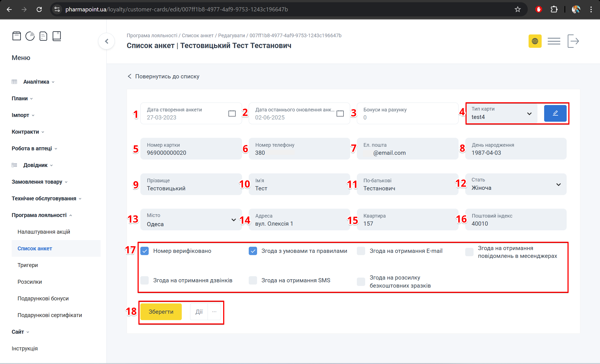The height and width of the screenshot is (364, 600).
Task: Click the book icon above the menu
Action: pyautogui.click(x=57, y=36)
